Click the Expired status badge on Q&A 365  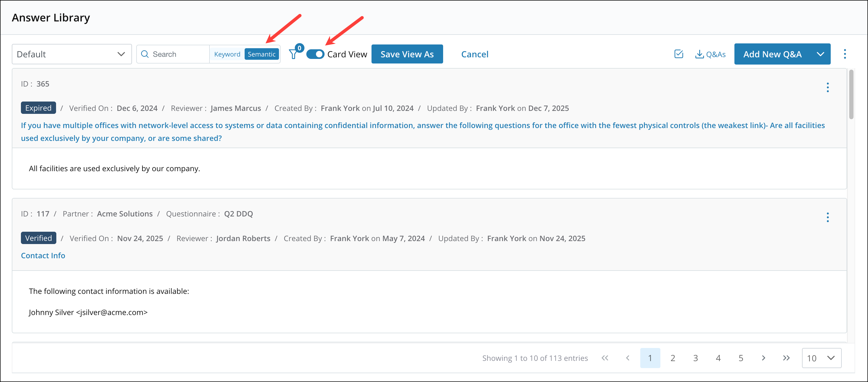point(38,108)
